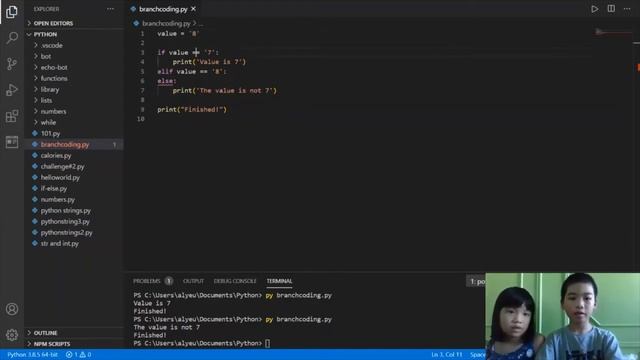Open the Explorer view in activity bar
Screen dimensions: 640x360
pos(12,12)
